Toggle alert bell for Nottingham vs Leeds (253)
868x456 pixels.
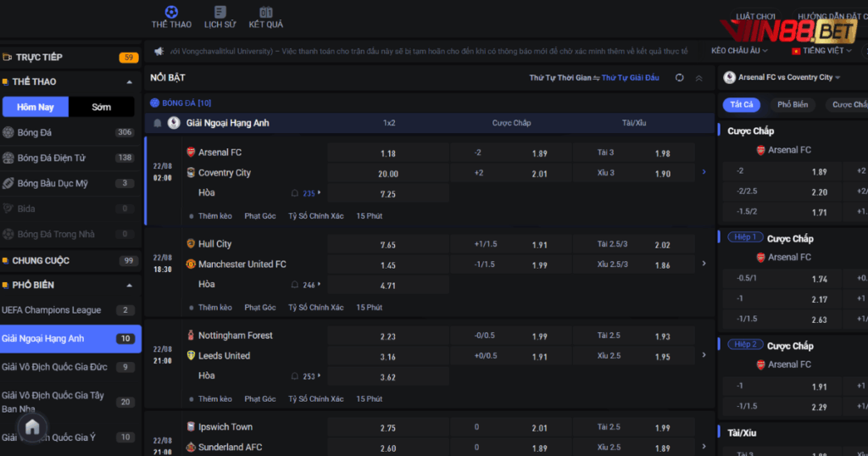295,375
